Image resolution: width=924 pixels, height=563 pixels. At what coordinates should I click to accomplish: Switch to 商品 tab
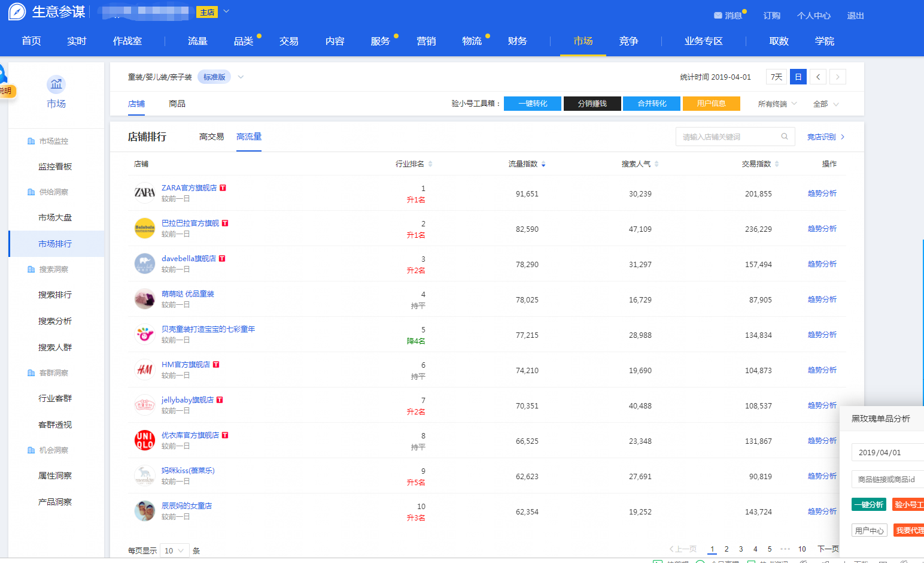tap(177, 104)
